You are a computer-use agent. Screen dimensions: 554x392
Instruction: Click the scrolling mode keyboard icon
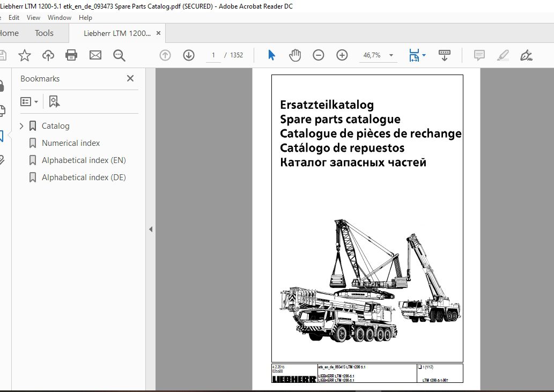445,55
